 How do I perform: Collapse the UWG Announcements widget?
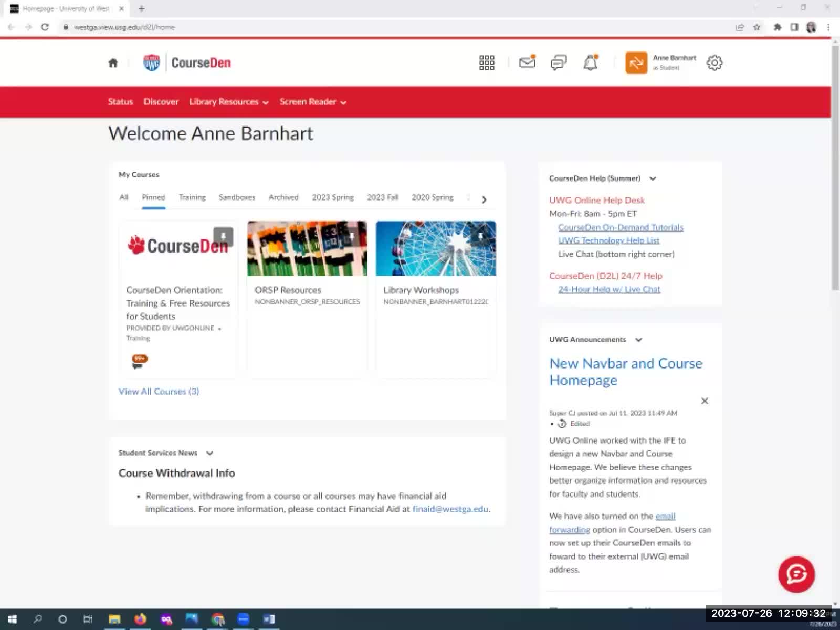638,340
